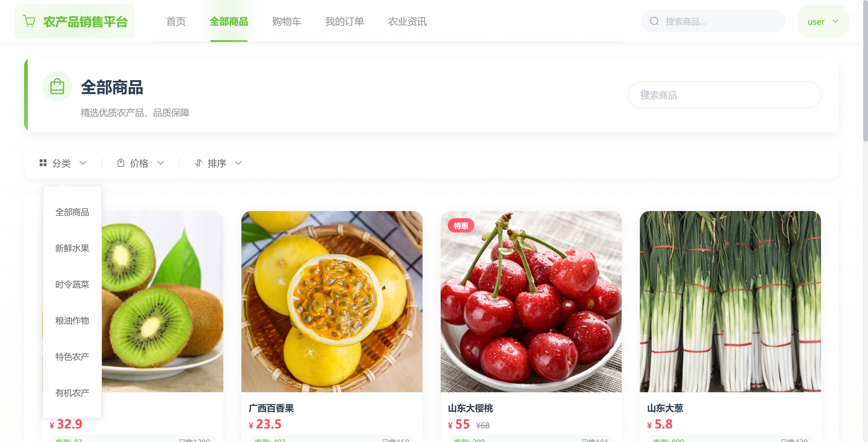Open the 价格 filter dropdown
This screenshot has height=442, width=868.
point(141,163)
